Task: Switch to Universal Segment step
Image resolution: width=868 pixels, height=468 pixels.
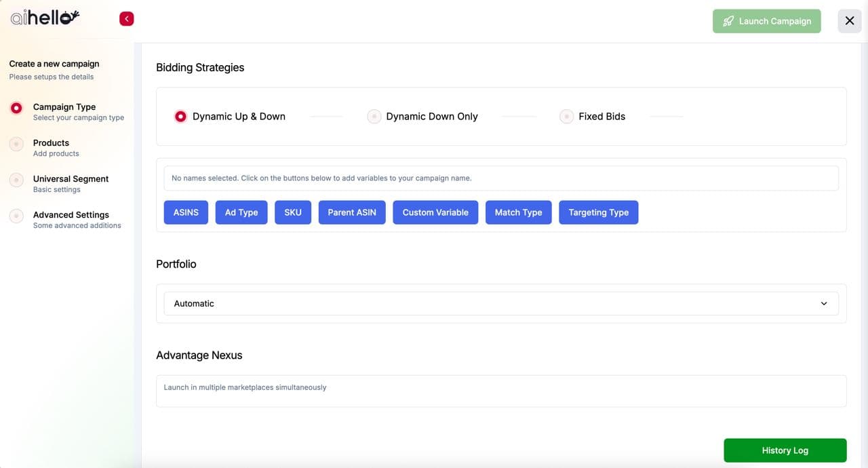Action: pos(71,179)
